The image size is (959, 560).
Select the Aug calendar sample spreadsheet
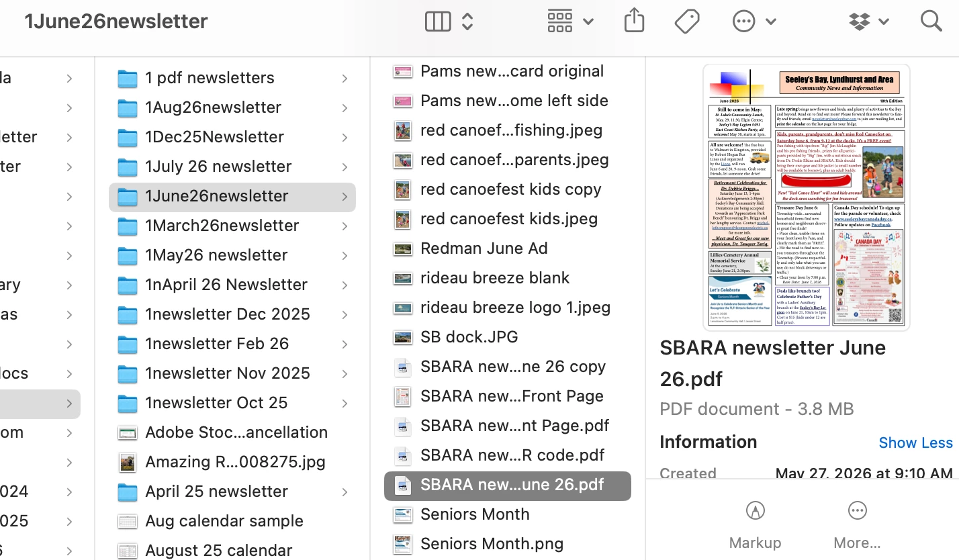[232, 521]
